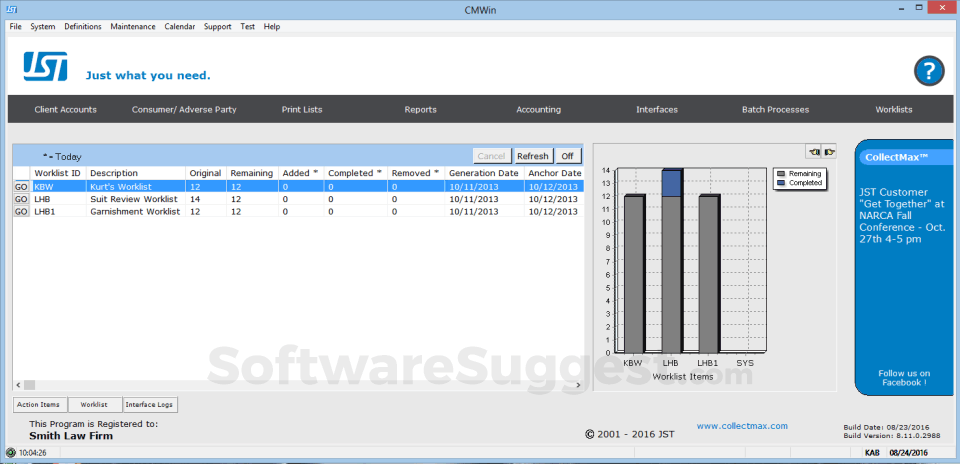
Task: Click the Original value 14 cell
Action: pos(205,199)
